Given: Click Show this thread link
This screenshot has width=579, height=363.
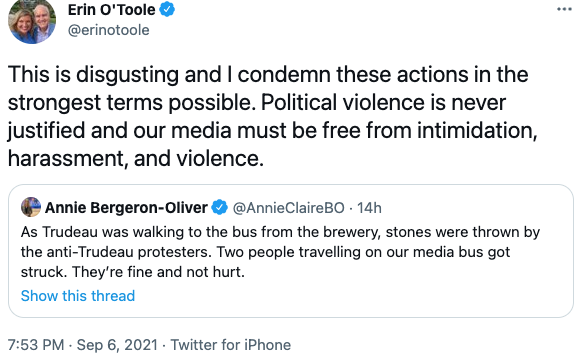Looking at the screenshot, I should (78, 296).
